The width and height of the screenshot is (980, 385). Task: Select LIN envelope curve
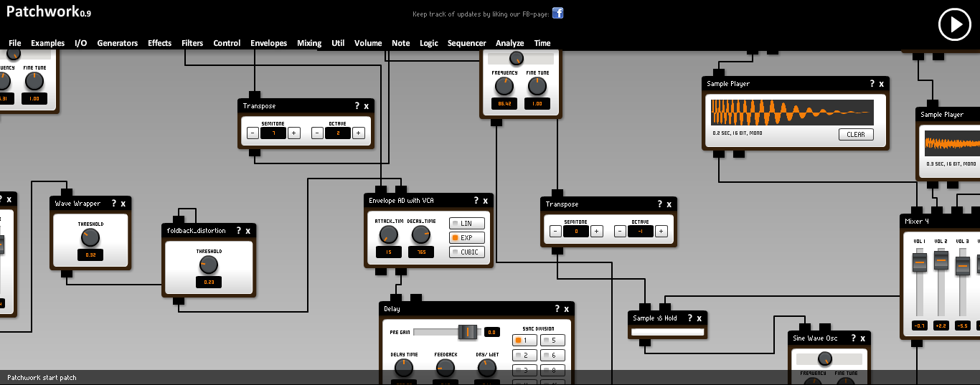(467, 224)
